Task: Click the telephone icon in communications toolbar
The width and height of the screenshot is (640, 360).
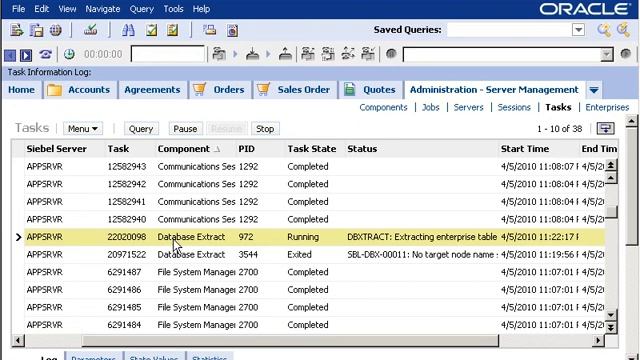Action: point(45,54)
